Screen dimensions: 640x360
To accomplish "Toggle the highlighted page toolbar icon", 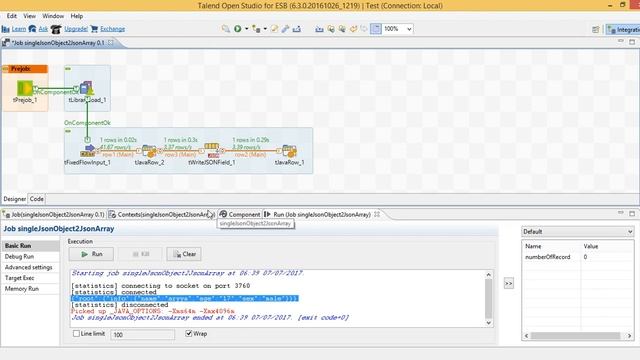I will [376, 29].
